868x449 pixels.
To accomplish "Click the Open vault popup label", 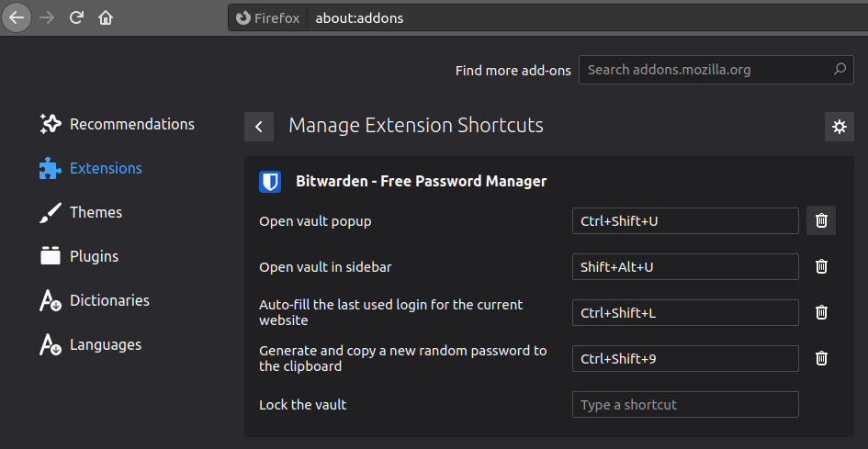I will pyautogui.click(x=316, y=222).
